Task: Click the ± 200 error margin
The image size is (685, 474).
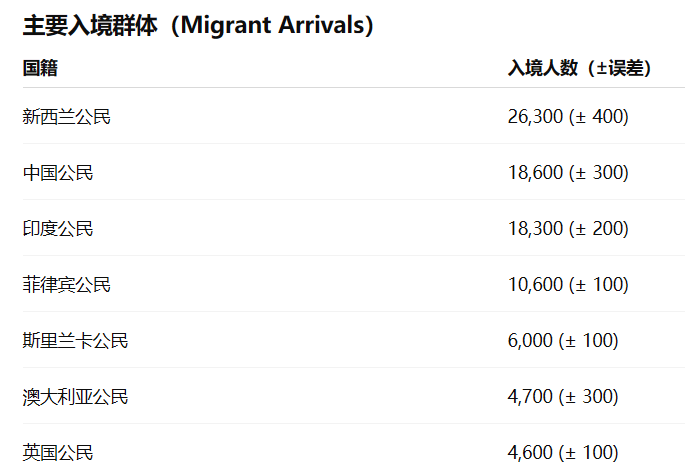Action: click(599, 229)
